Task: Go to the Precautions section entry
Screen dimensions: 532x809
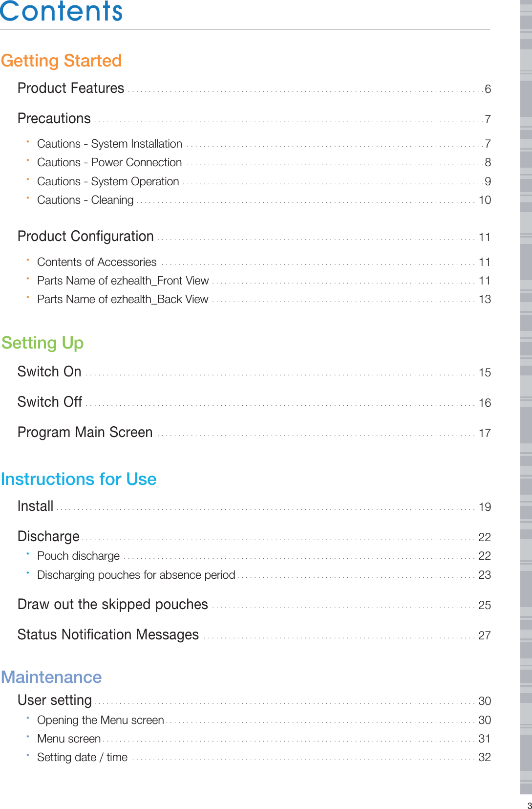Action: [x=54, y=119]
